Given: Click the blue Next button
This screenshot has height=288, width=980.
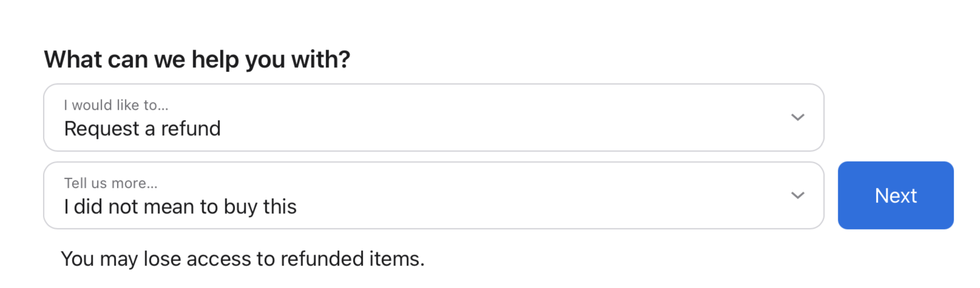Looking at the screenshot, I should tap(895, 195).
